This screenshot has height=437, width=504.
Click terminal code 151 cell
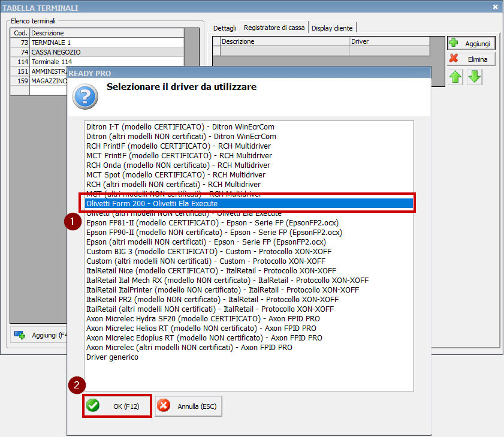pos(20,71)
